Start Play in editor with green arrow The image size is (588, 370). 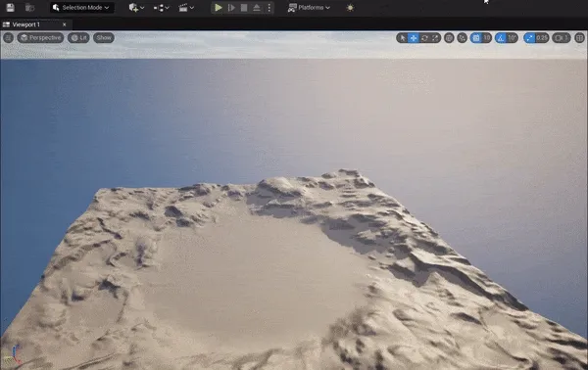(x=218, y=8)
